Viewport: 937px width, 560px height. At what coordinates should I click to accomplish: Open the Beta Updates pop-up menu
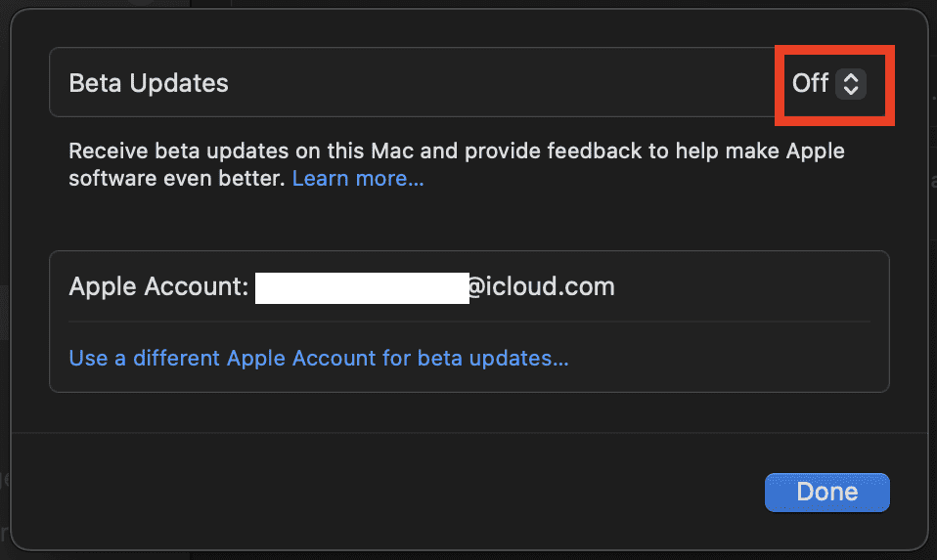829,83
